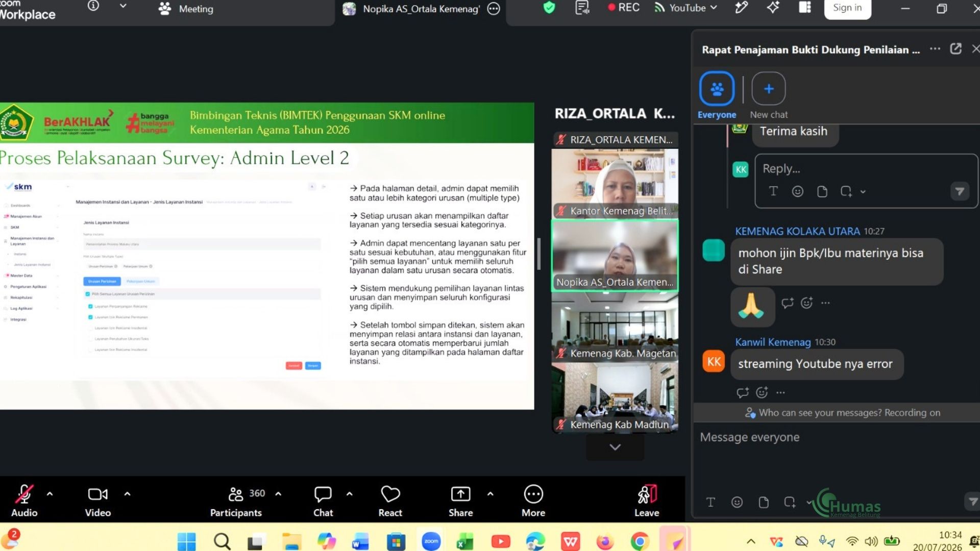This screenshot has width=980, height=551.
Task: Open emoji picker in message composer
Action: point(737,502)
